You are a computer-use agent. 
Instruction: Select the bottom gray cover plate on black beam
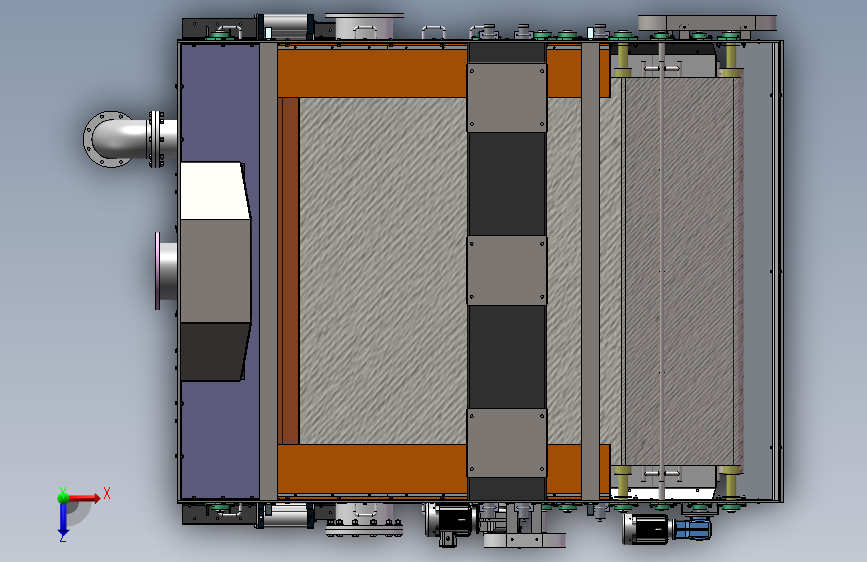[507, 443]
